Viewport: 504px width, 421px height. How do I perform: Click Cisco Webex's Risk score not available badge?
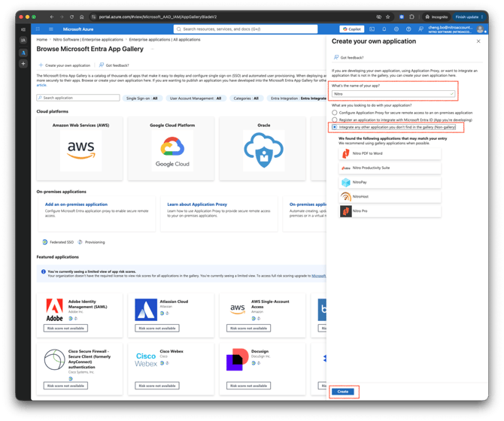pyautogui.click(x=157, y=386)
